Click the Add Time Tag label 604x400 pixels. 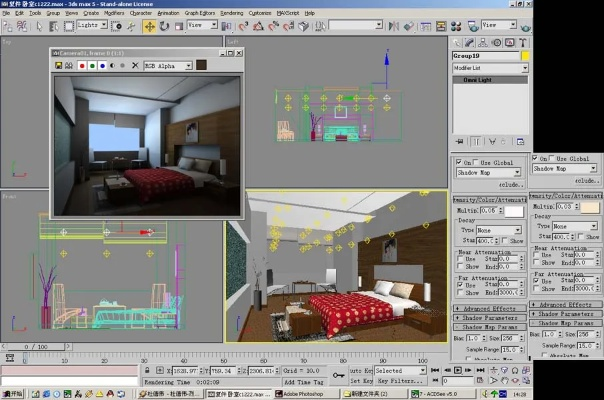[x=303, y=381]
